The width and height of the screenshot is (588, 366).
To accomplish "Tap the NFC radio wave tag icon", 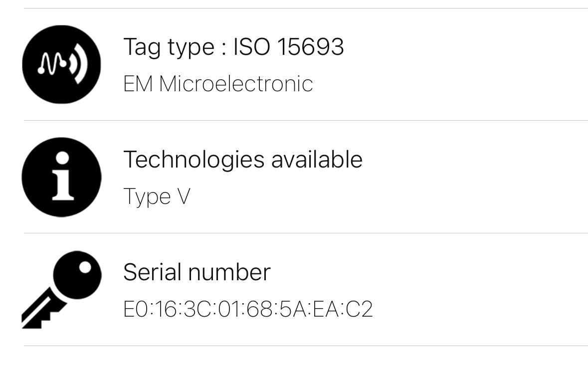I will 61,64.
